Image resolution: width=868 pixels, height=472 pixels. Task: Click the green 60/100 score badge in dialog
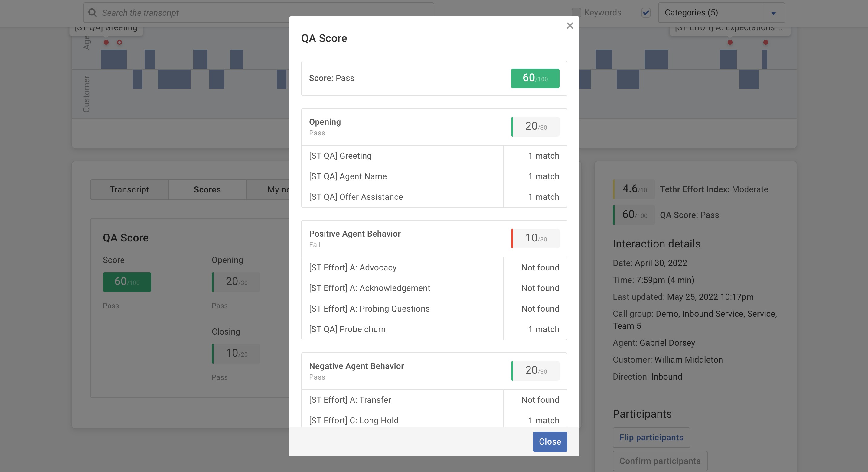(535, 78)
